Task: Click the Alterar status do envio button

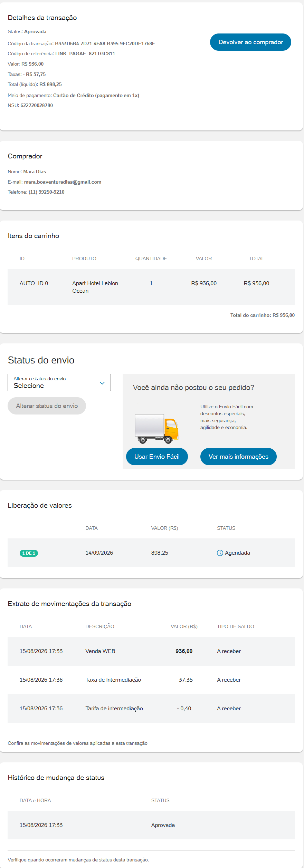Action: point(47,406)
